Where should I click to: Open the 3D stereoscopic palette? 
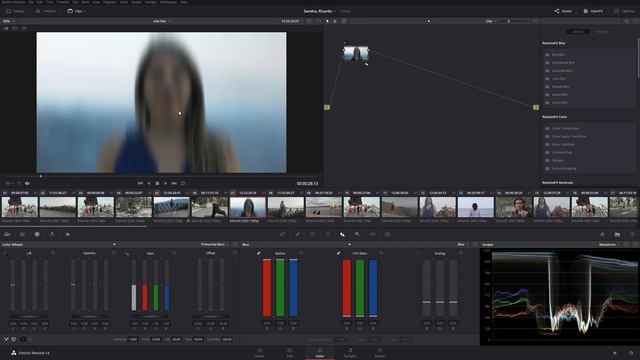pos(388,235)
